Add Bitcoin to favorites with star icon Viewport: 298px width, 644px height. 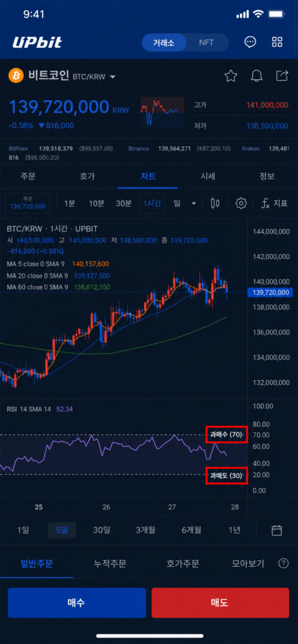click(231, 75)
